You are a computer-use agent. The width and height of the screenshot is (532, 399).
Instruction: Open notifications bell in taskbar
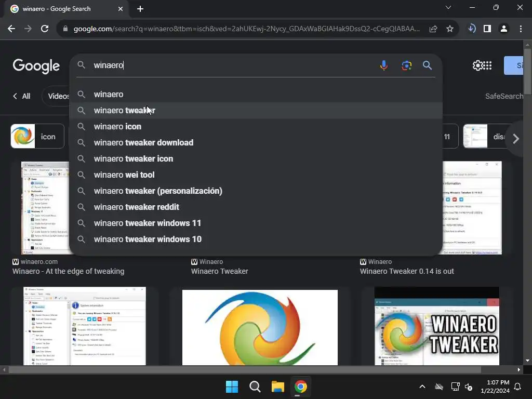tap(518, 387)
